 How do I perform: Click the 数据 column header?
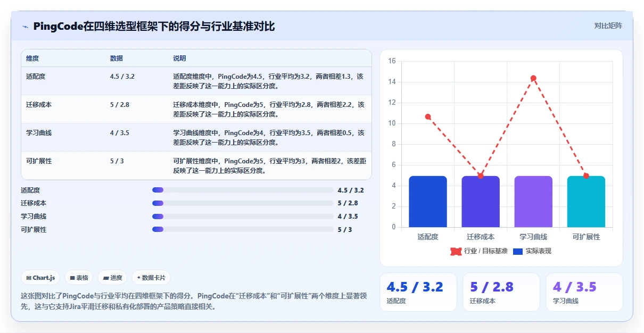pyautogui.click(x=117, y=59)
